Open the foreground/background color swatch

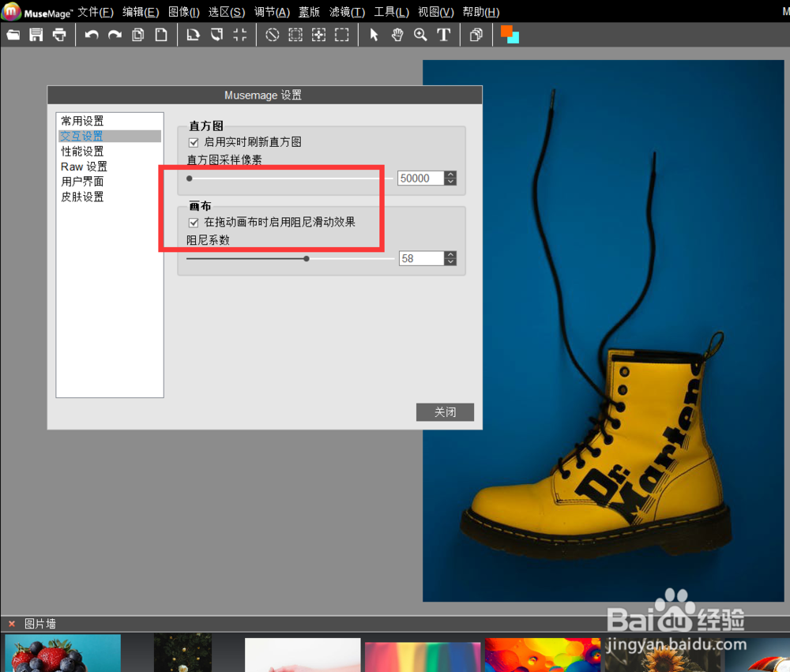[510, 34]
